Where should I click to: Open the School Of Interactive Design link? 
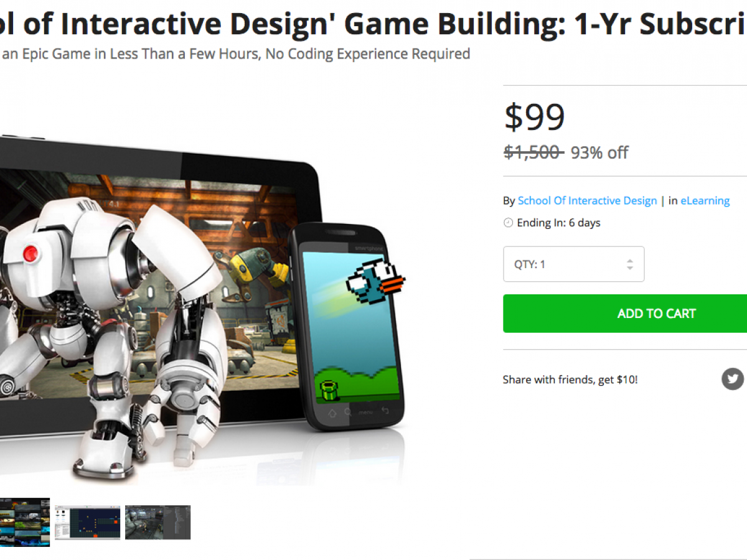pos(587,200)
